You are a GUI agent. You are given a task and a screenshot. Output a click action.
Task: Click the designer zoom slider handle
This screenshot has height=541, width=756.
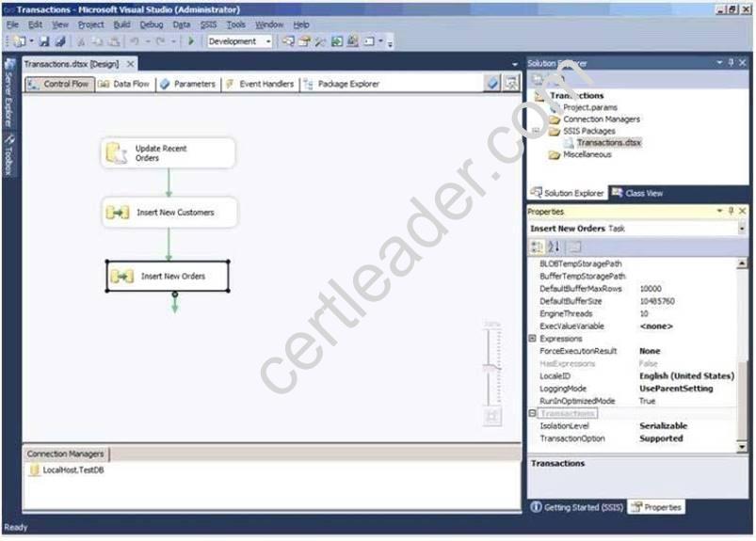(x=491, y=368)
